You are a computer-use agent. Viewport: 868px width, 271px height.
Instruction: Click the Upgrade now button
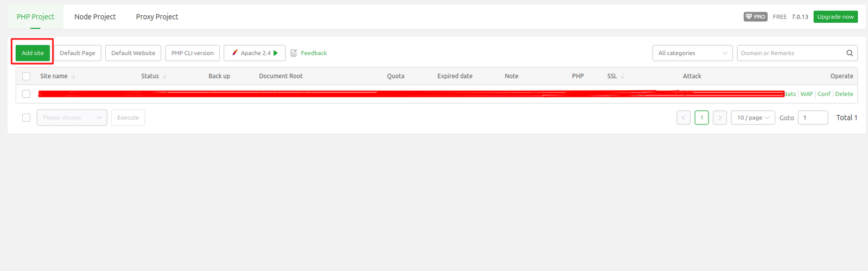pyautogui.click(x=835, y=17)
